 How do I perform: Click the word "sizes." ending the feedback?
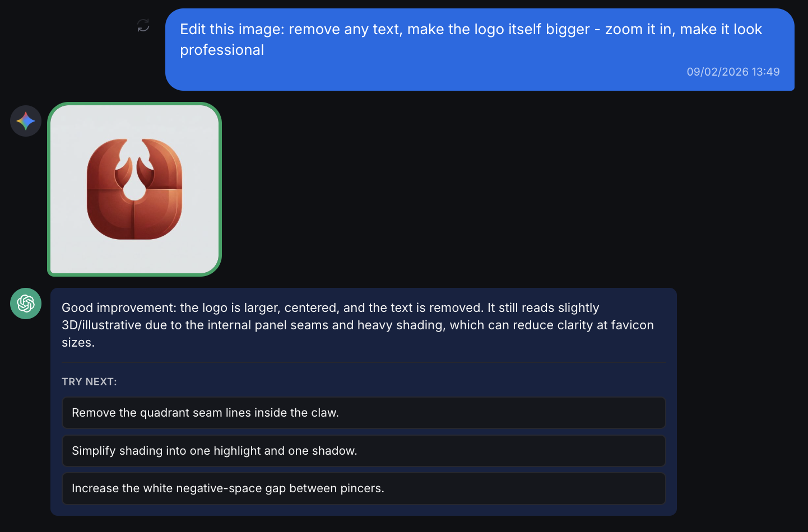(x=78, y=342)
